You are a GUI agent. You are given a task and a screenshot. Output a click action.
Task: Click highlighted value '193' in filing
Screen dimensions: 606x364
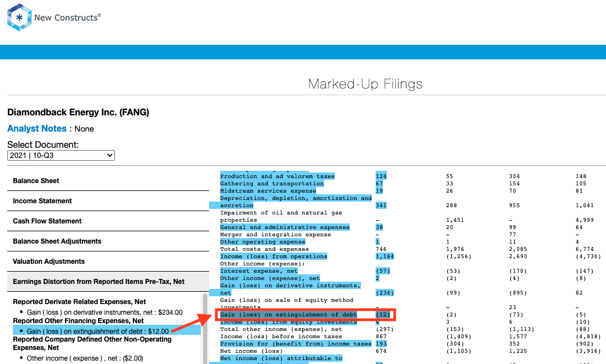tap(381, 344)
